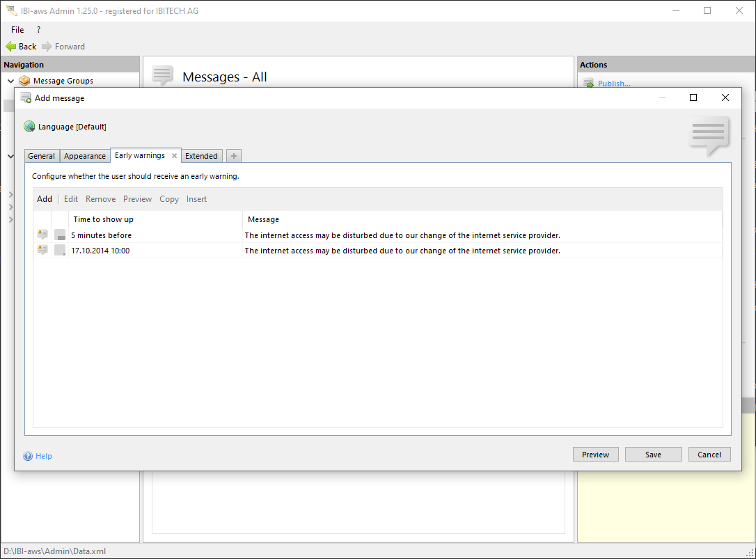The image size is (756, 559).
Task: Open the Publish... link
Action: 614,84
